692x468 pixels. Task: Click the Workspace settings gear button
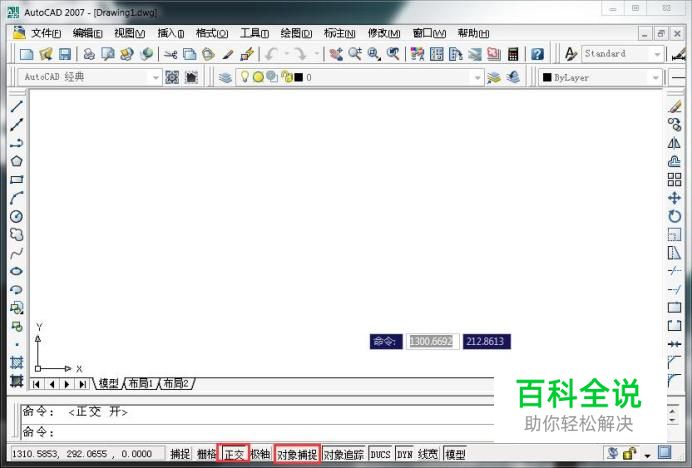172,78
